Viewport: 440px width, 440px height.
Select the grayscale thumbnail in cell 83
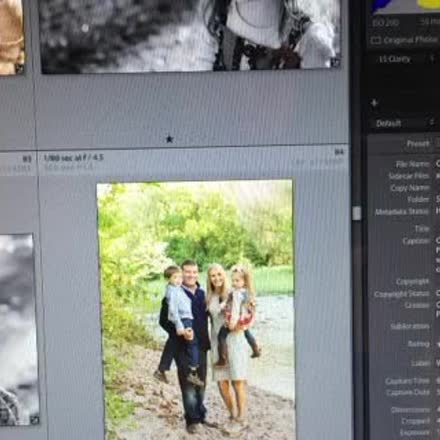click(18, 329)
